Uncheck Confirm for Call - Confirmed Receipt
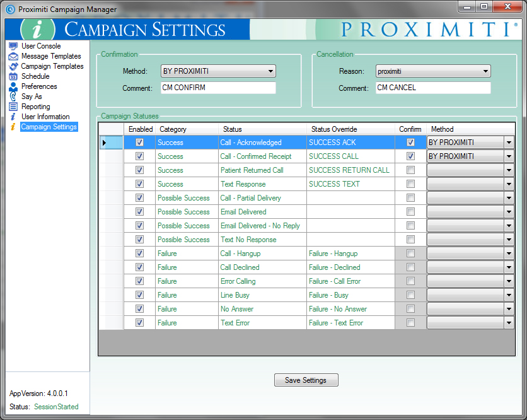 click(410, 156)
